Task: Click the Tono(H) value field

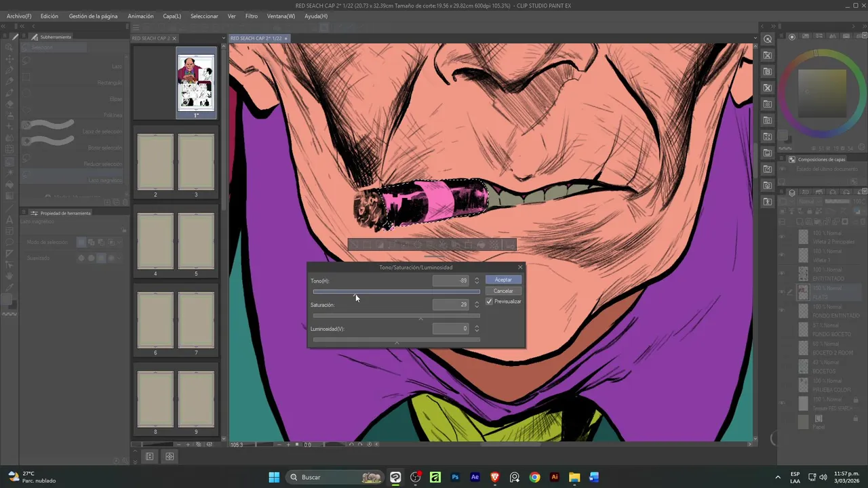Action: pos(451,281)
